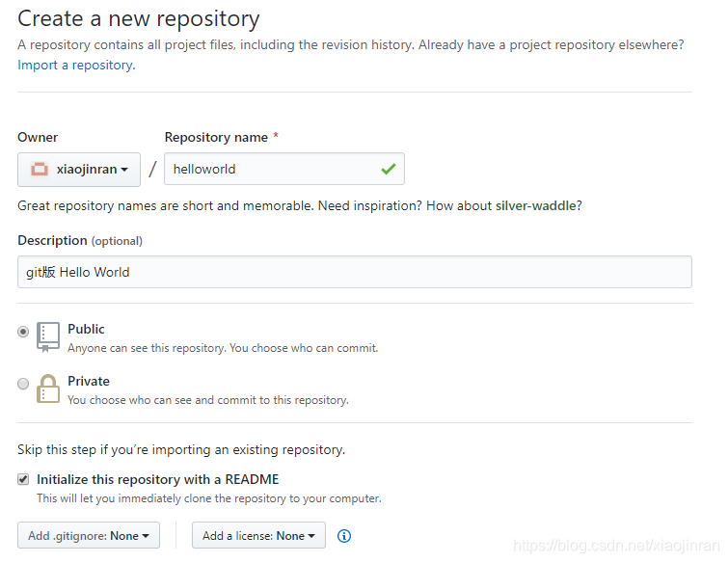Follow the Import a repository link
The width and height of the screenshot is (728, 563).
pos(76,65)
